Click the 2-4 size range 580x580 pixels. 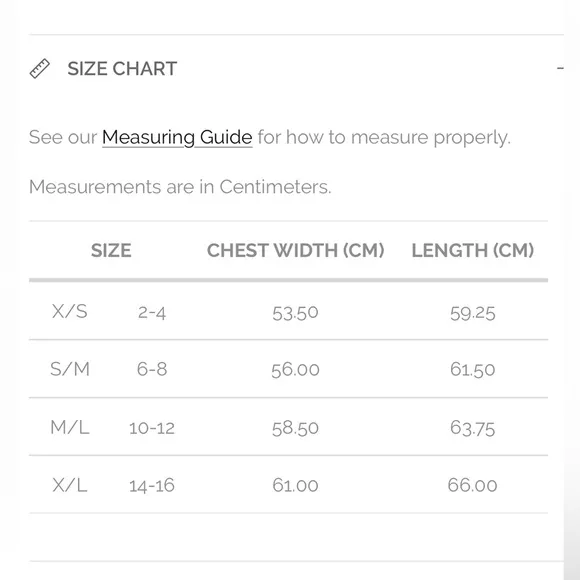pos(152,313)
